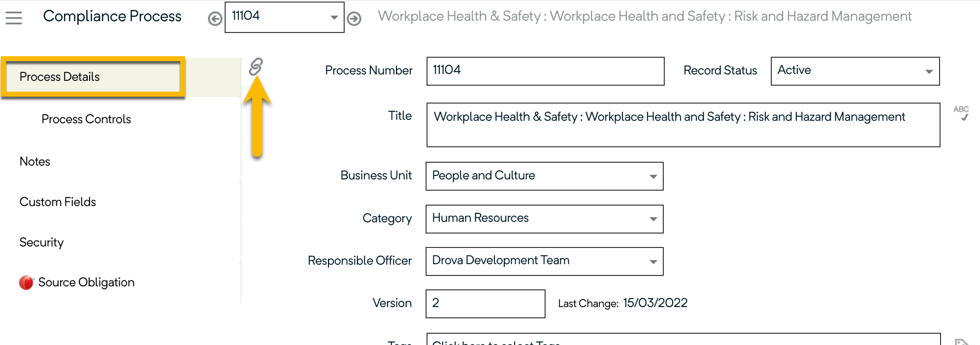Open the hamburger navigation menu
The image size is (980, 345).
coord(14,18)
